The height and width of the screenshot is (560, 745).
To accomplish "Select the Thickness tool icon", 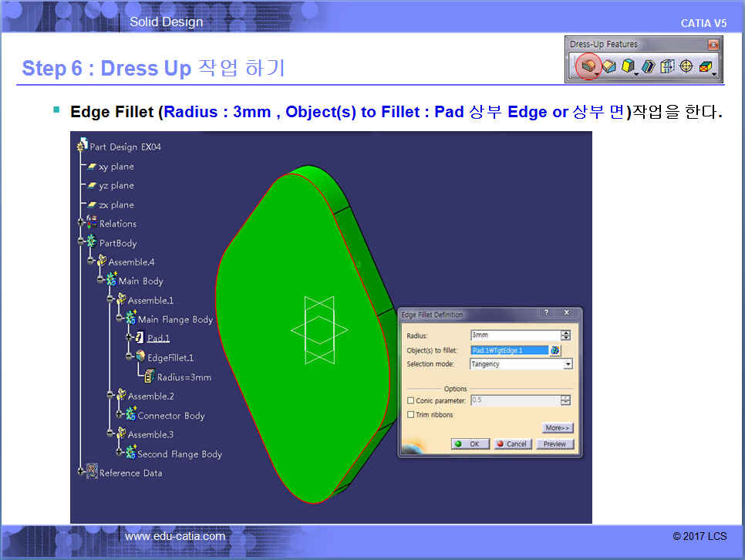I will click(x=667, y=67).
